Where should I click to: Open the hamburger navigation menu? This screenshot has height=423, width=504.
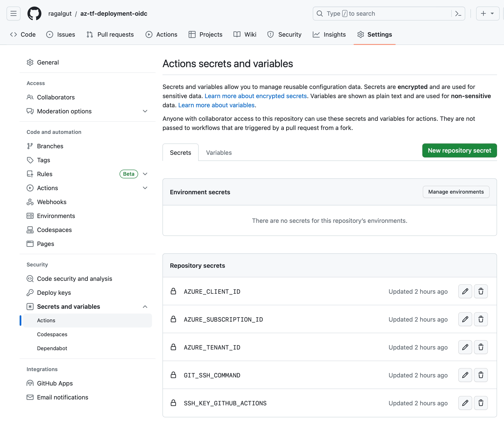pyautogui.click(x=14, y=14)
